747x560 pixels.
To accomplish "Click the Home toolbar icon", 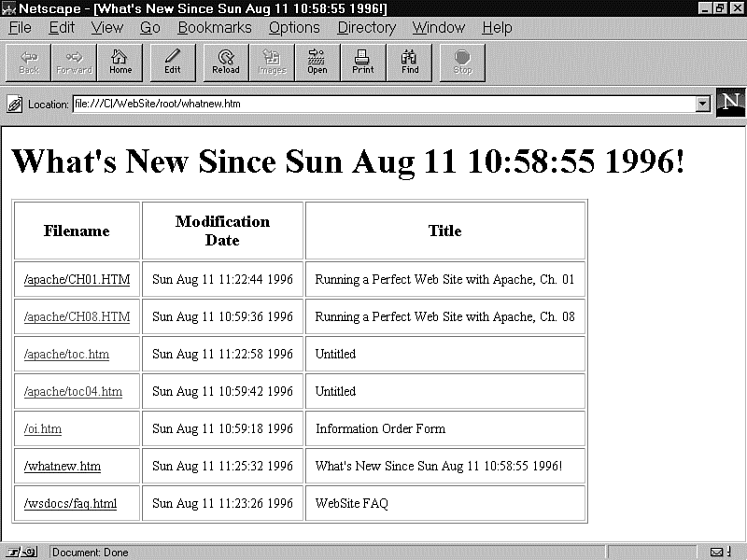I will (x=120, y=62).
